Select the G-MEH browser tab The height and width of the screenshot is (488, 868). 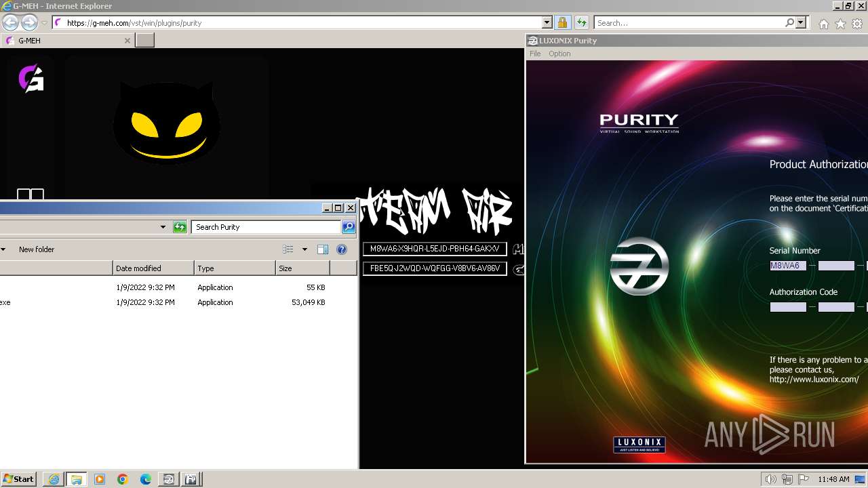coord(66,41)
